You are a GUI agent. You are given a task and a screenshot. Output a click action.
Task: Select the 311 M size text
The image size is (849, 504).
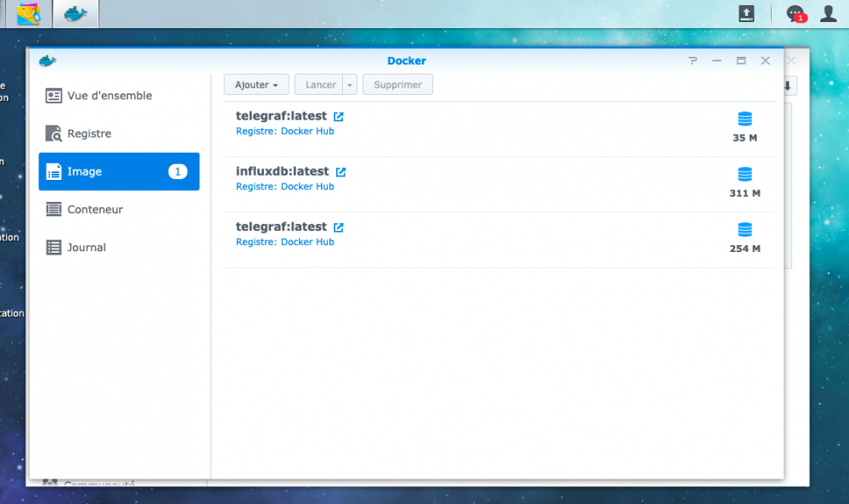point(745,193)
